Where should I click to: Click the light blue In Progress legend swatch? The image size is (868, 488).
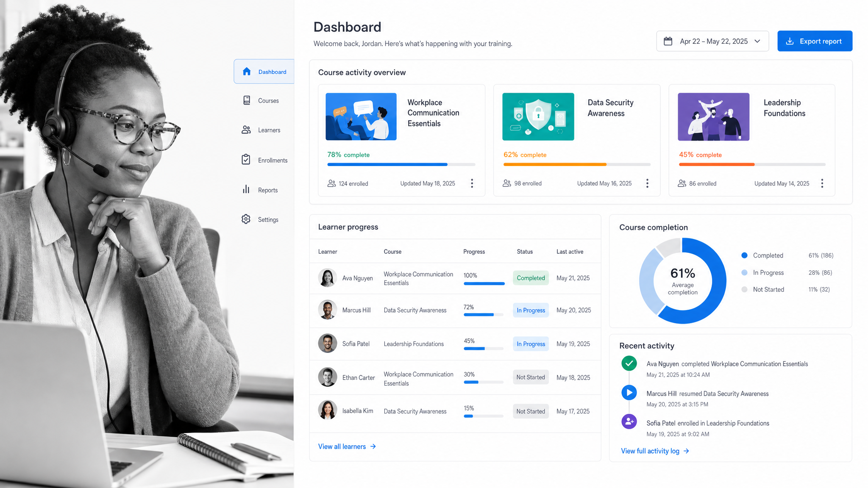(744, 272)
